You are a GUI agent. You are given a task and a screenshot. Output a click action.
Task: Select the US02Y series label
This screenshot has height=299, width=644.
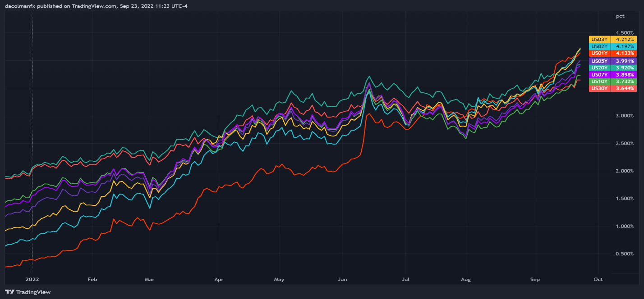click(x=600, y=46)
